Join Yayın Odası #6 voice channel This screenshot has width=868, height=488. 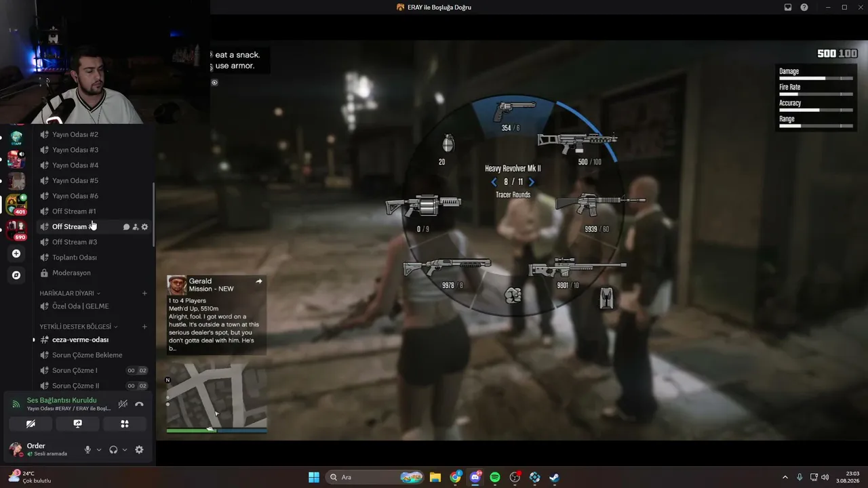pos(94,196)
